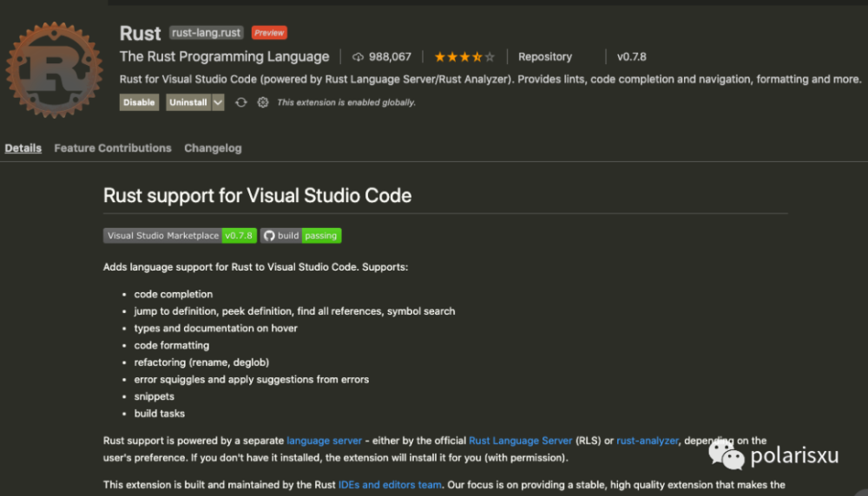Click the Rust gear logo icon
Image resolution: width=868 pixels, height=496 pixels.
tap(54, 70)
